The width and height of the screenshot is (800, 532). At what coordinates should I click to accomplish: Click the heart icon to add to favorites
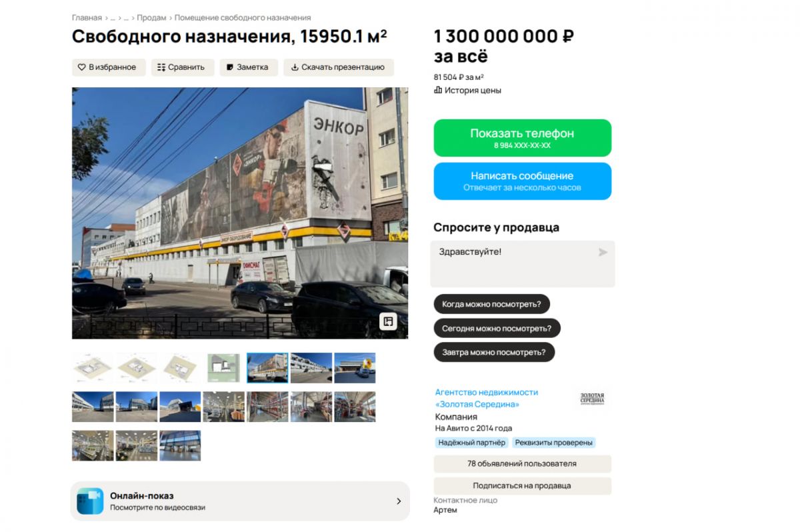point(81,67)
